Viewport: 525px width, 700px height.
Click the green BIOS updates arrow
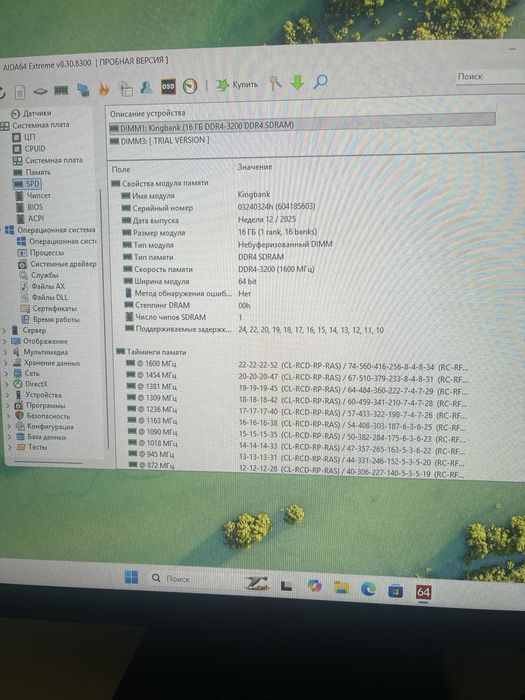coord(297,83)
